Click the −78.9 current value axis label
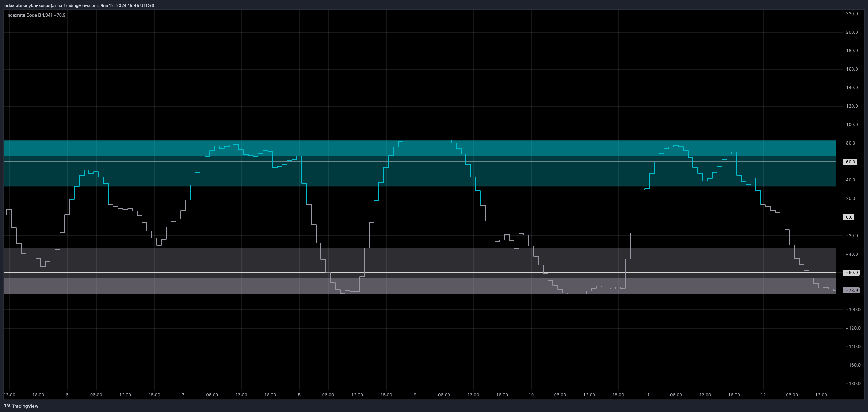Screen dimensions: 868x412 tap(851, 291)
